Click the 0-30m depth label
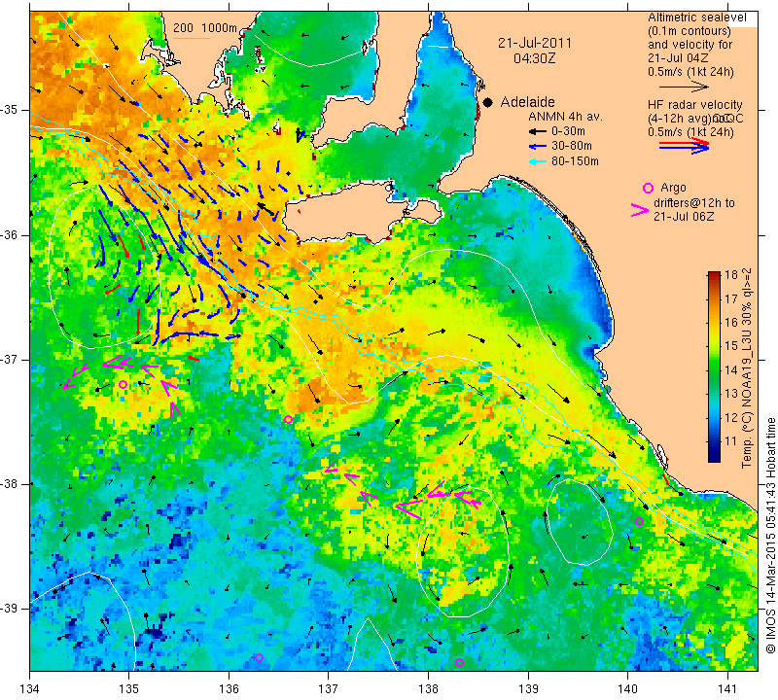 coord(568,131)
